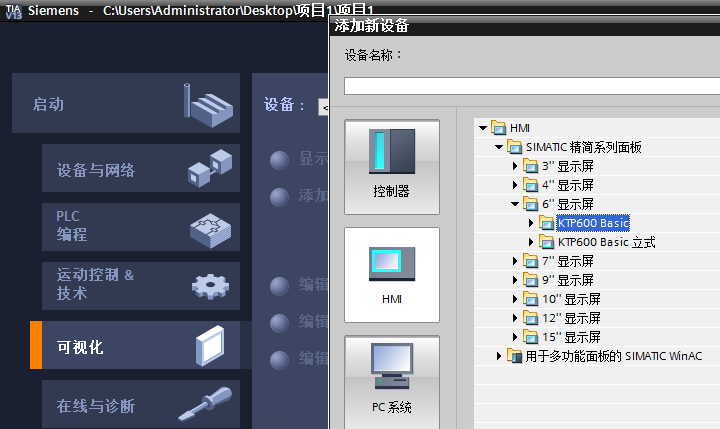The width and height of the screenshot is (720, 429).
Task: Open the 设备与网络 portal section
Action: pyautogui.click(x=96, y=170)
